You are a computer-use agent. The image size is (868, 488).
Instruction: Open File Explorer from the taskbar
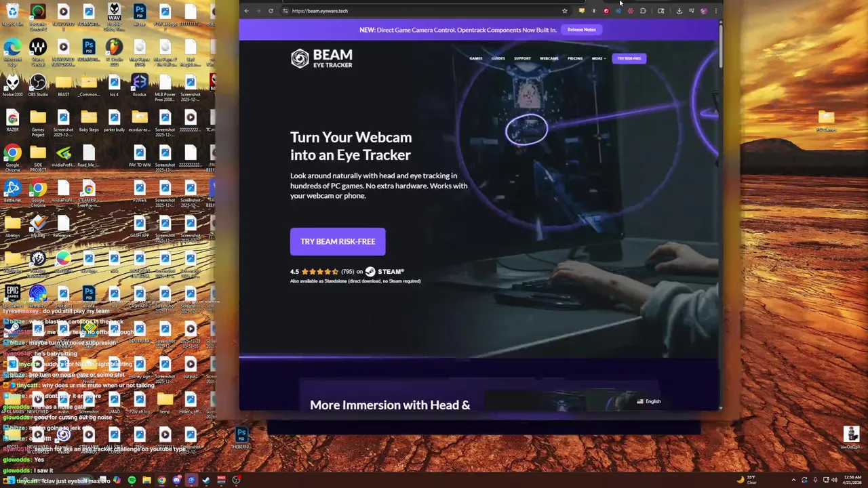pyautogui.click(x=146, y=481)
